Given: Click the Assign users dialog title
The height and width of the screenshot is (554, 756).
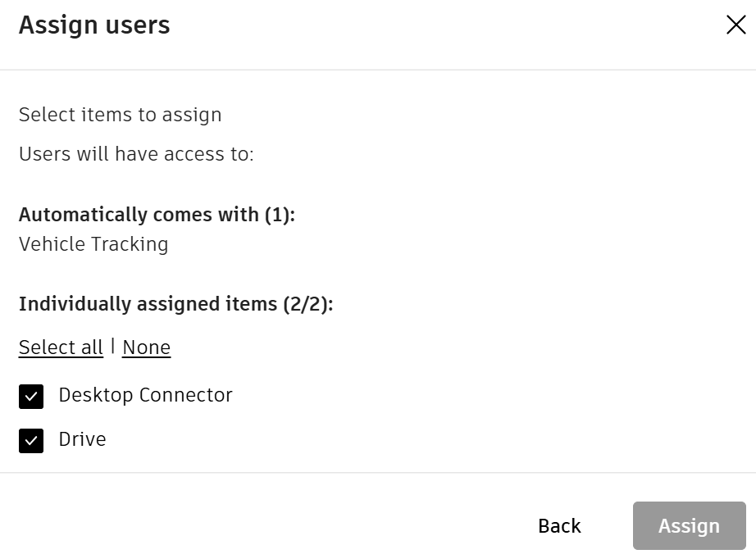Looking at the screenshot, I should pyautogui.click(x=94, y=25).
